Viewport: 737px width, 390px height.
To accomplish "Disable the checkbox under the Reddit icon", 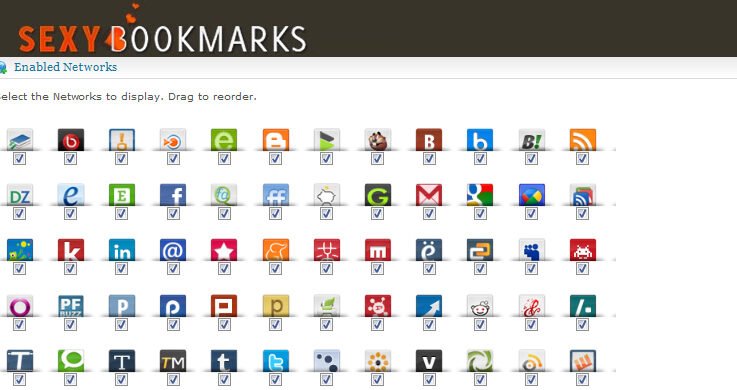I will tap(480, 325).
